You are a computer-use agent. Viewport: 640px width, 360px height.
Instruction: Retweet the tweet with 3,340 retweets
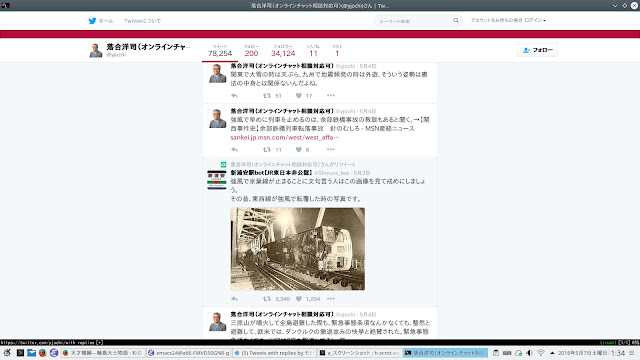[267, 299]
